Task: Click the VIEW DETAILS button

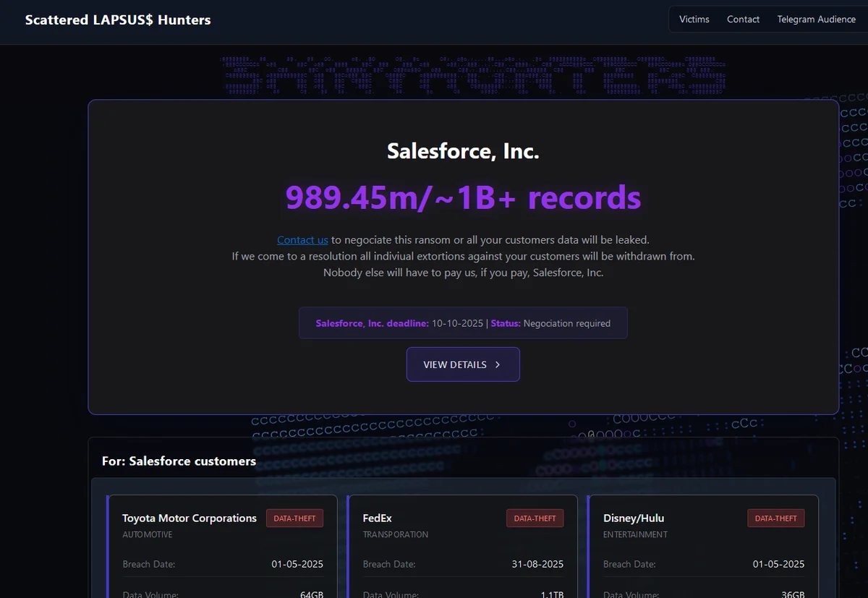Action: point(463,364)
